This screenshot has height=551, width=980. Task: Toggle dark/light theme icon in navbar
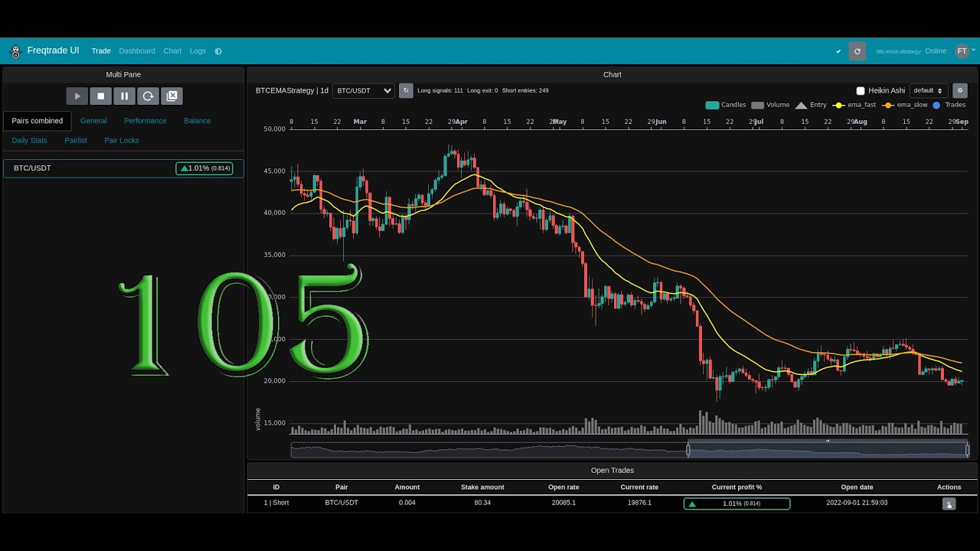pos(218,51)
